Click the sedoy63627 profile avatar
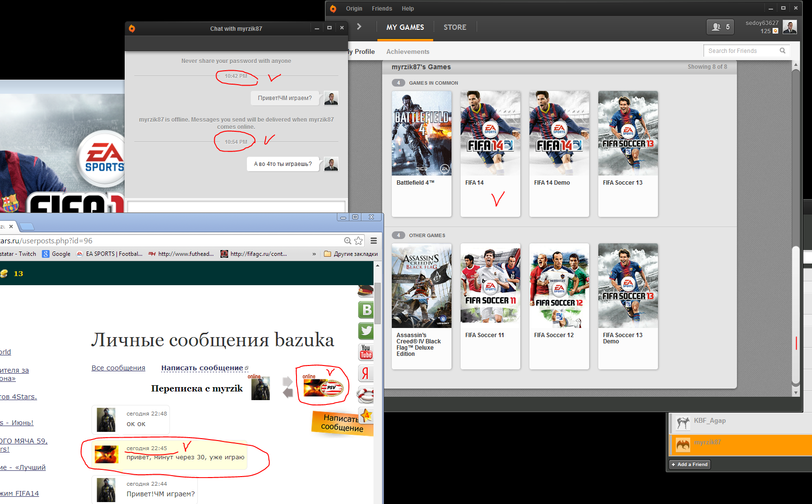Screen dimensions: 812x504 [x=789, y=27]
